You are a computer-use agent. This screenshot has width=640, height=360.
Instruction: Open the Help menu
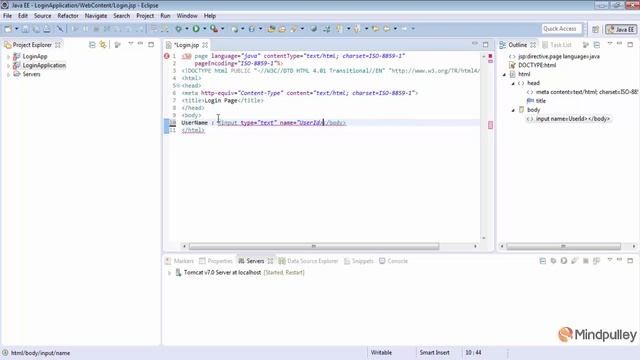tap(210, 16)
